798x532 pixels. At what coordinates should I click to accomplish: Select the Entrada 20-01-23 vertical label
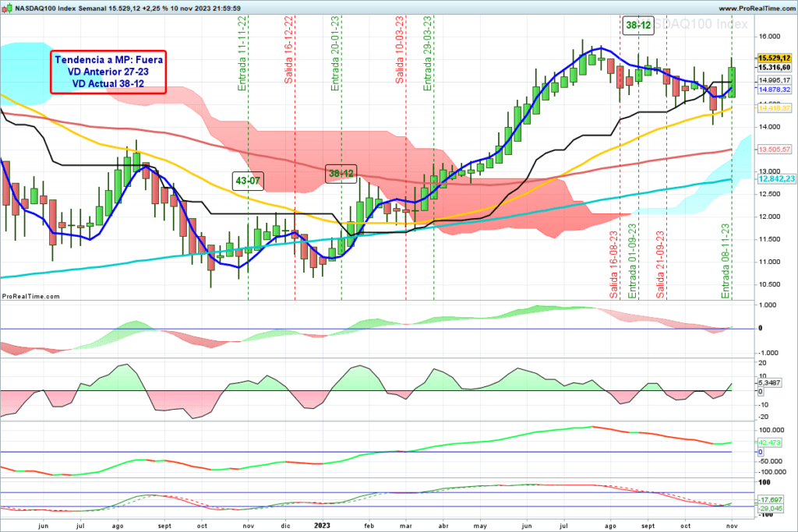(335, 54)
